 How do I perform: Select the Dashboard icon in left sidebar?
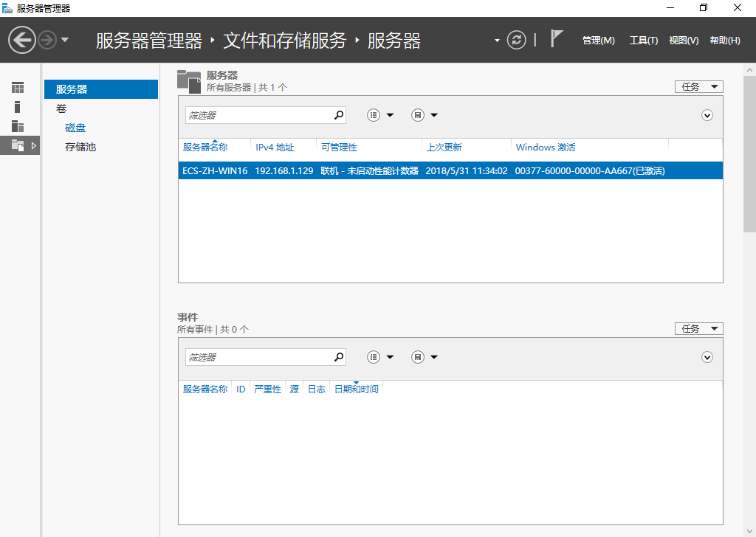pyautogui.click(x=18, y=88)
